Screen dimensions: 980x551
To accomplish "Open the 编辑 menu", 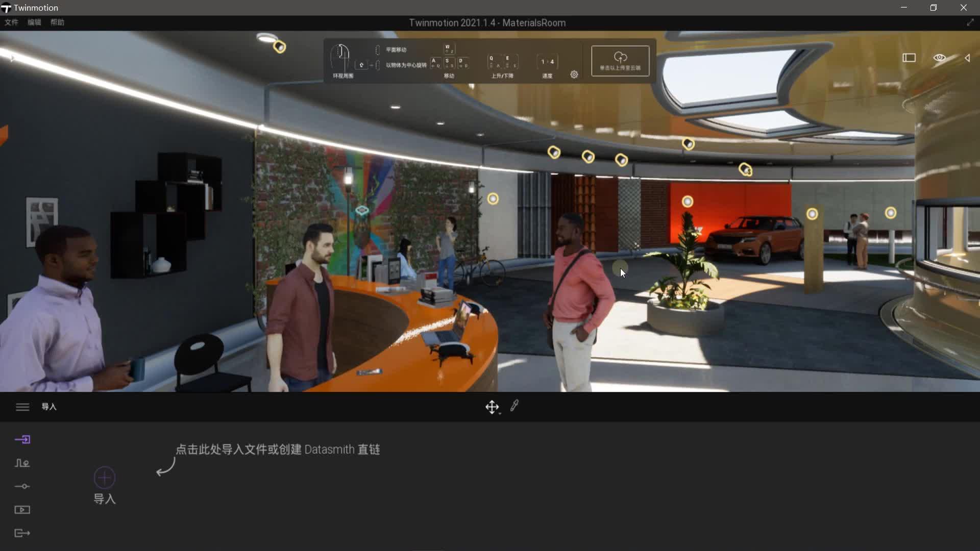I will click(x=34, y=22).
